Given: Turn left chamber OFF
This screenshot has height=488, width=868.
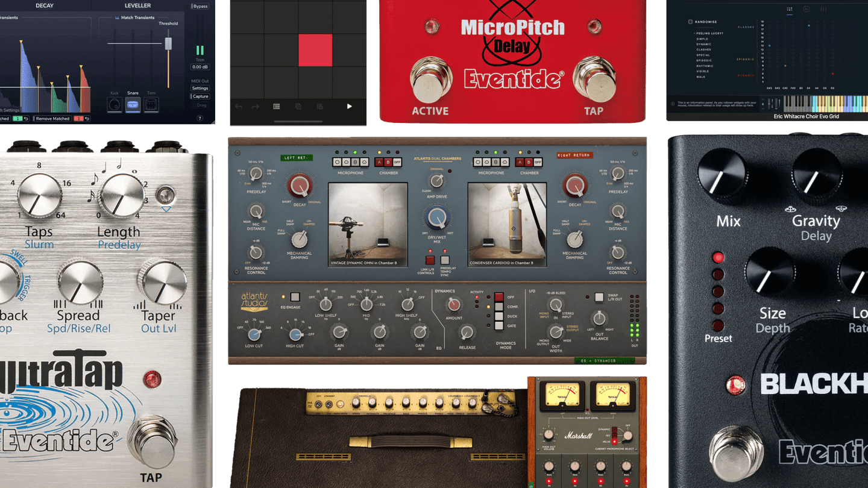Looking at the screenshot, I should (x=397, y=162).
